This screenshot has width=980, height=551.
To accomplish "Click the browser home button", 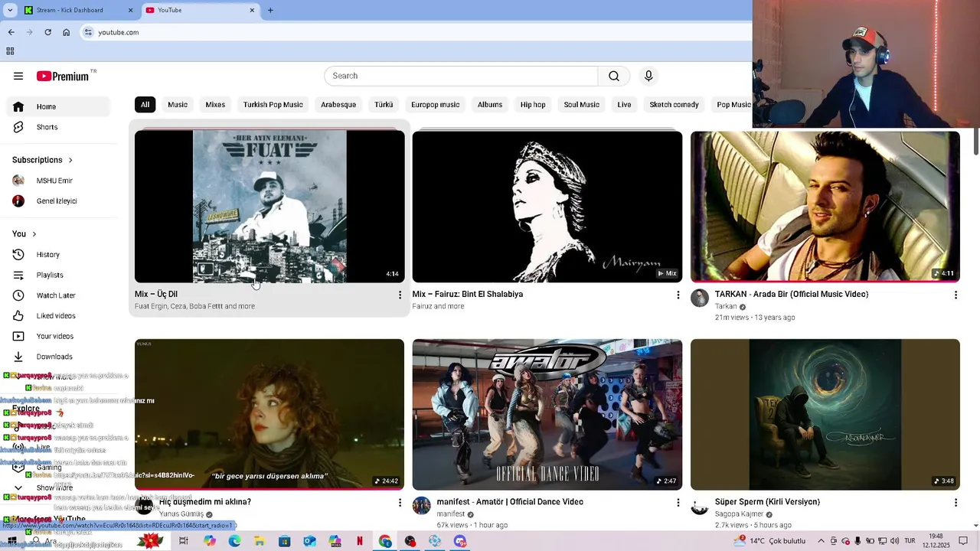I will (x=66, y=32).
